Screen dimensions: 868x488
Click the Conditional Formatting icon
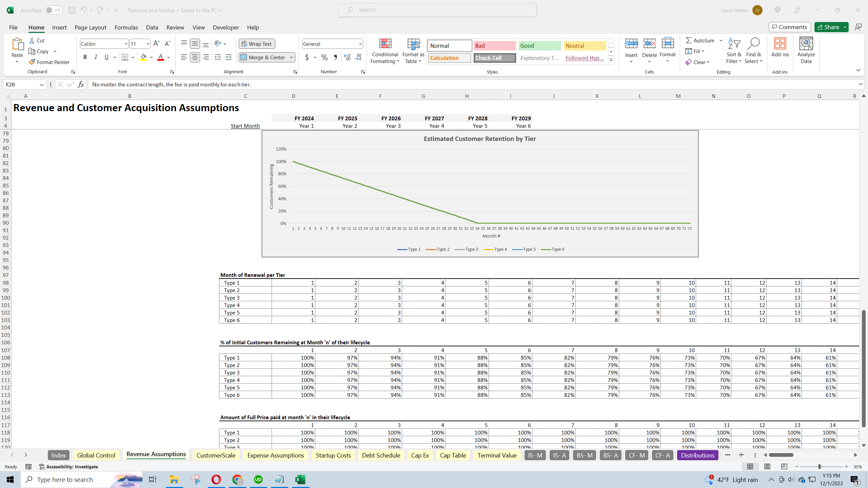coord(385,44)
